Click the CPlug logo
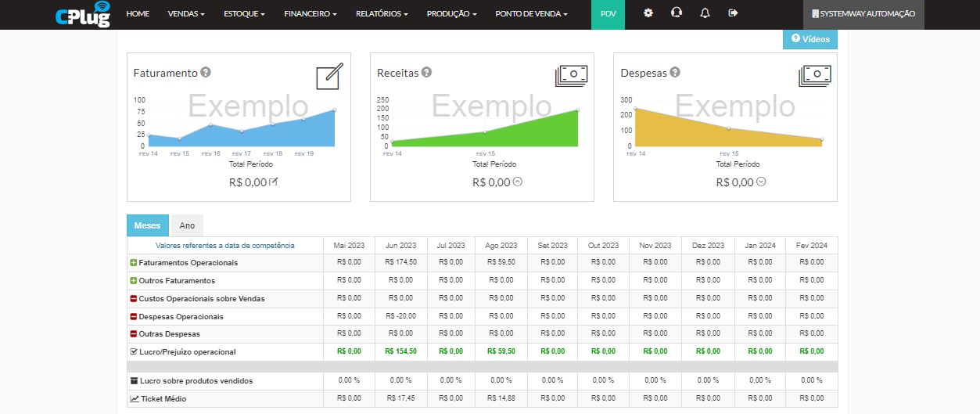Screen dimensions: 980x414 click(x=83, y=14)
